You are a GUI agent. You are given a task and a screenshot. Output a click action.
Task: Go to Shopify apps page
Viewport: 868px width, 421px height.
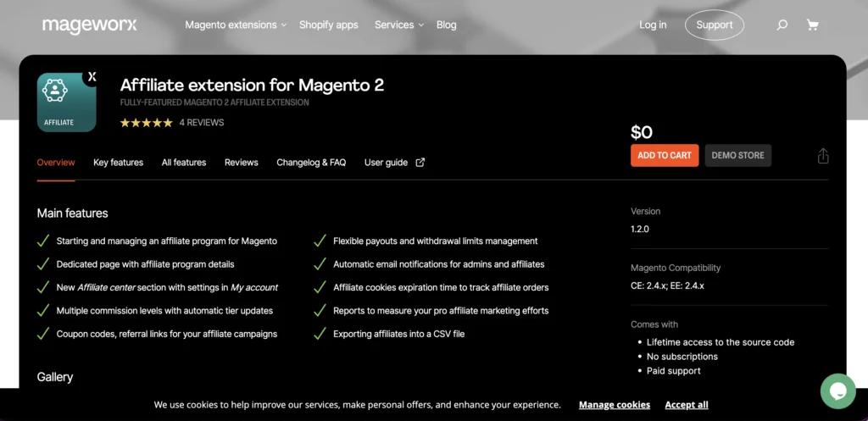tap(328, 25)
